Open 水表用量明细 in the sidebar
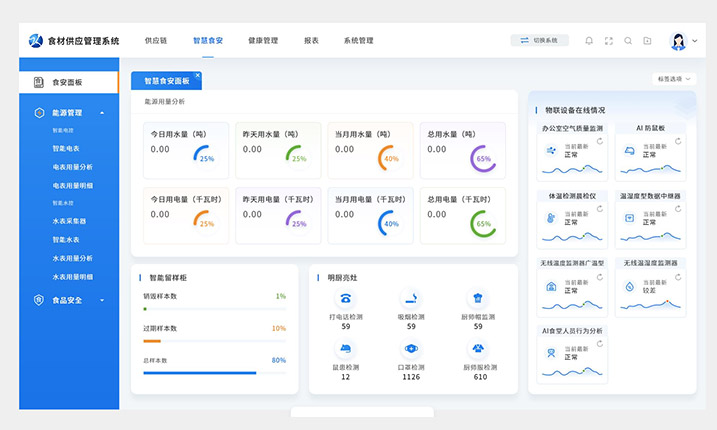Image resolution: width=717 pixels, height=430 pixels. point(72,277)
